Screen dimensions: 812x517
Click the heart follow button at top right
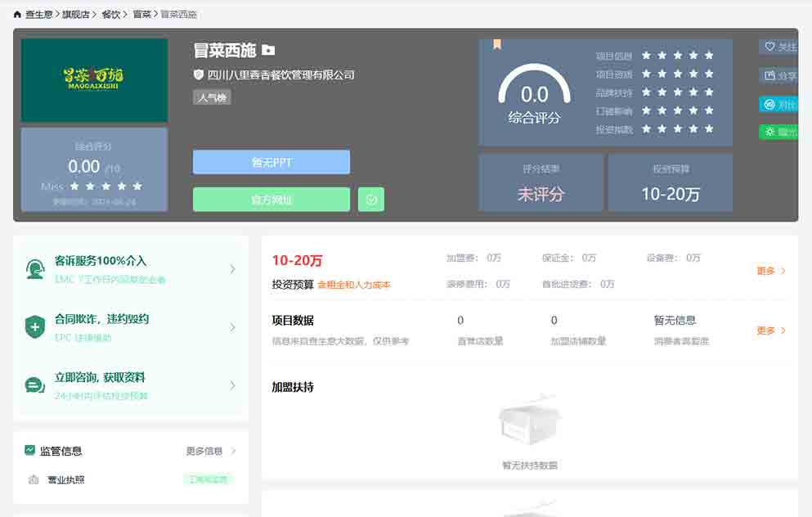(x=778, y=47)
